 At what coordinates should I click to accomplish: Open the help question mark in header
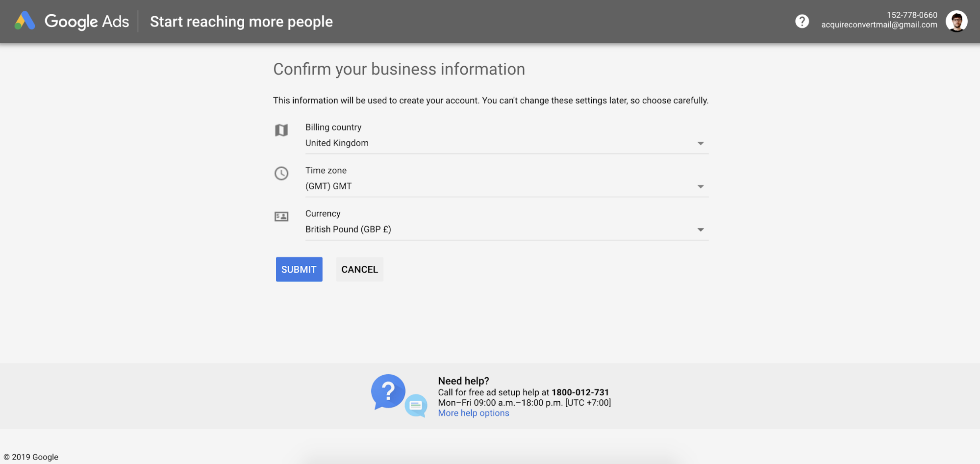[x=802, y=21]
